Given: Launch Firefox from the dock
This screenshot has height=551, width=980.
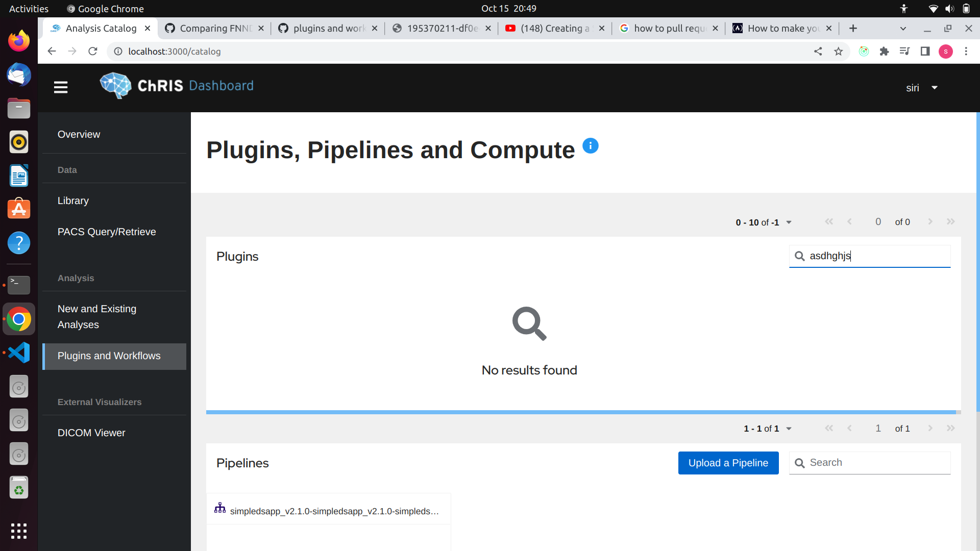Looking at the screenshot, I should (19, 41).
